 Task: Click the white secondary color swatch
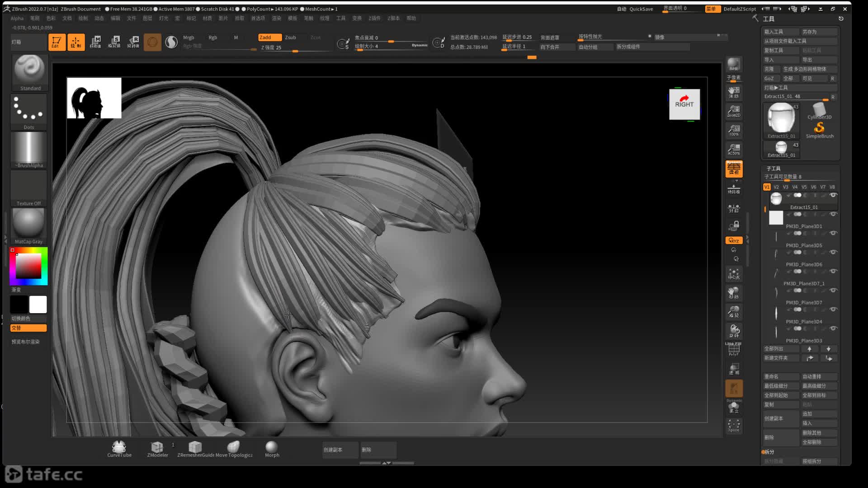38,305
